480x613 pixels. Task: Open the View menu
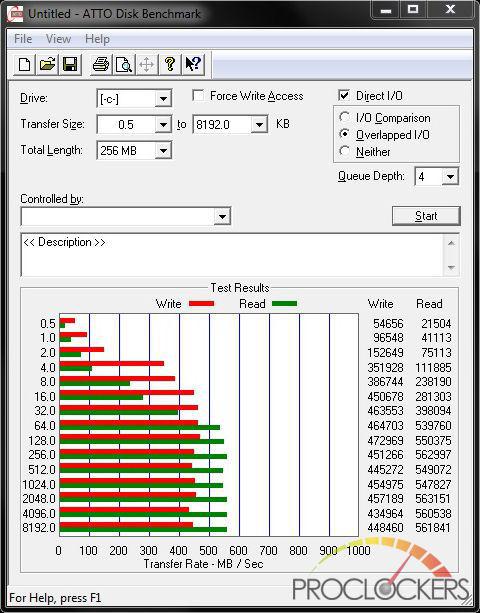click(x=58, y=39)
